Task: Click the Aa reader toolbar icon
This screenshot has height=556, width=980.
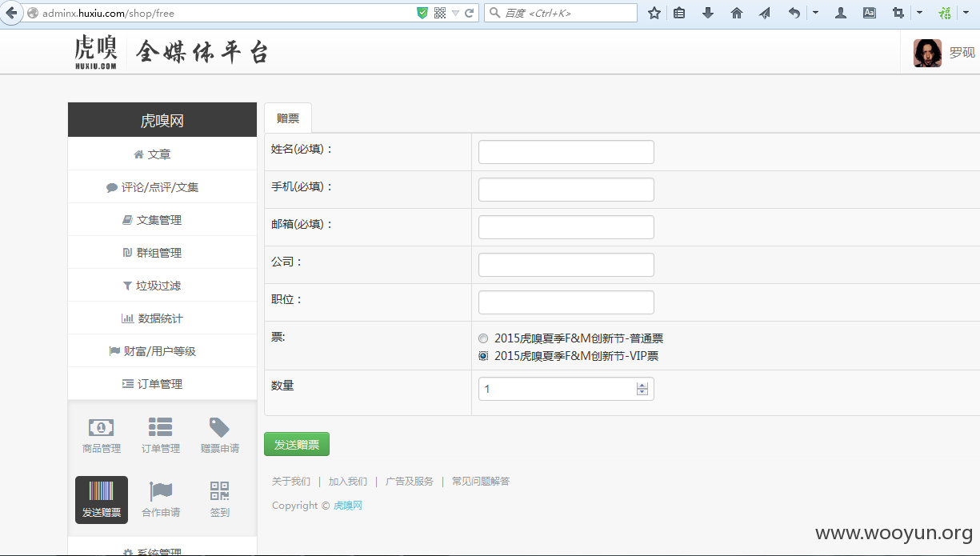Action: point(870,13)
